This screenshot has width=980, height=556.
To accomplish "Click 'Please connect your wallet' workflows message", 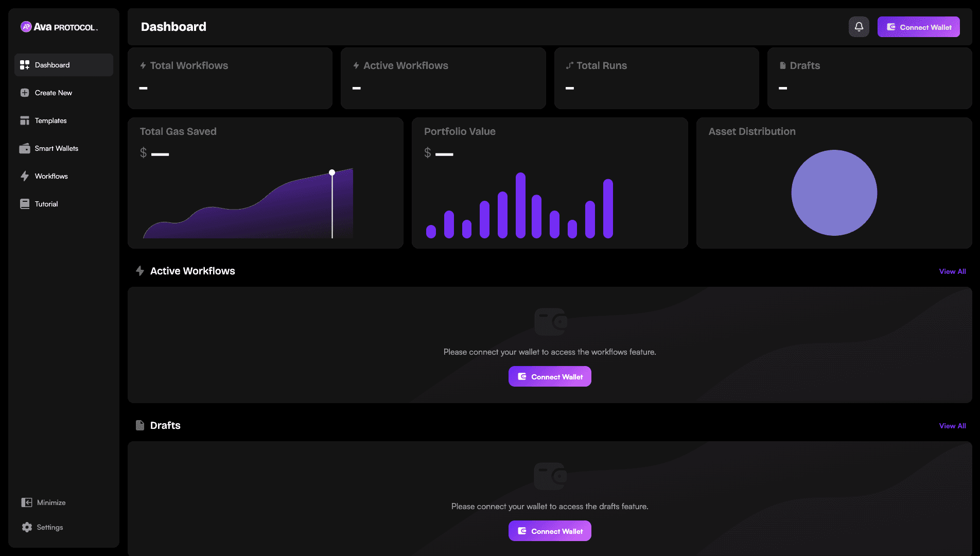I will coord(550,352).
